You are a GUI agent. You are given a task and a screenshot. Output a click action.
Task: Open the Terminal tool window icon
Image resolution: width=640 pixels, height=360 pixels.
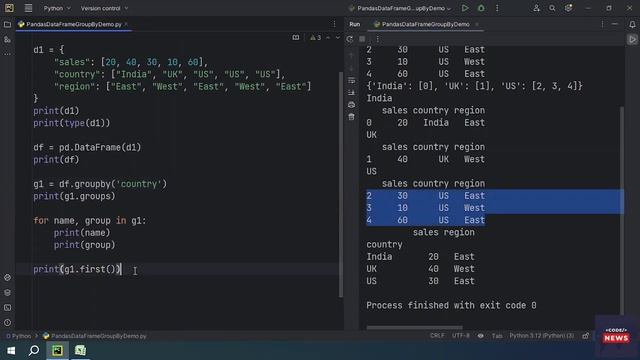point(7,308)
